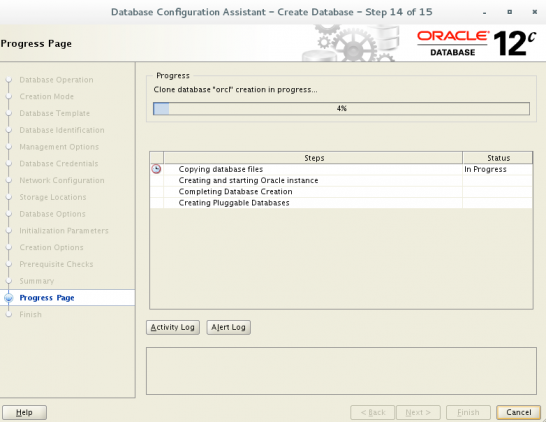Image resolution: width=546 pixels, height=422 pixels.
Task: Click the Status column header
Action: [498, 158]
